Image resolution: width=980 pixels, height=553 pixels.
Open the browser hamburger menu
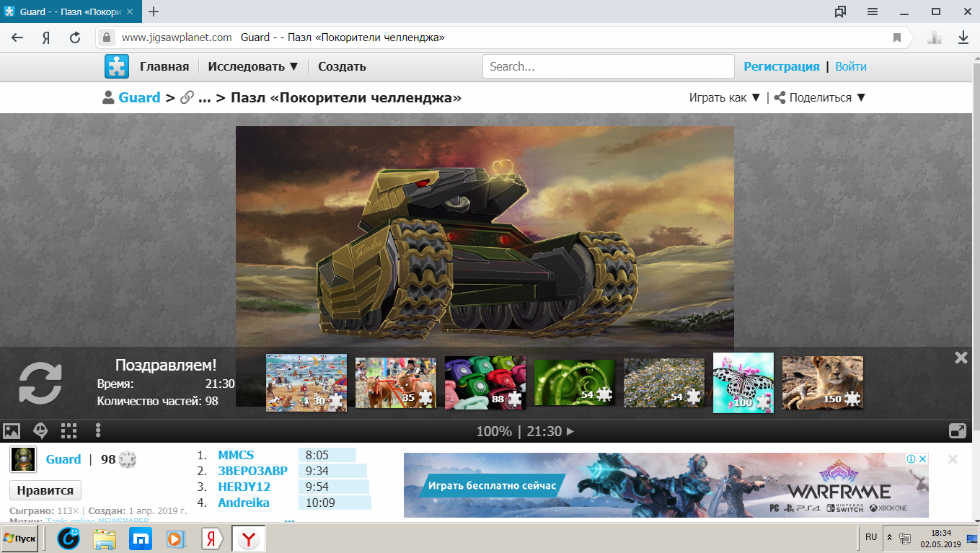pos(873,12)
